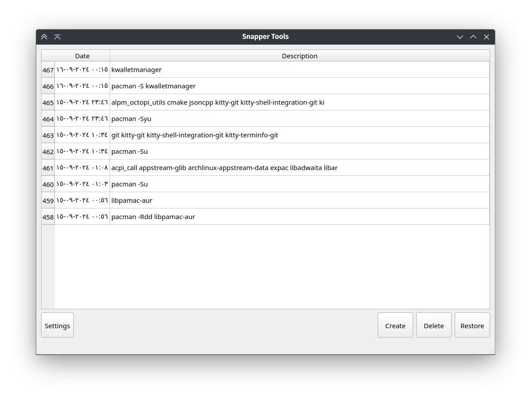Image resolution: width=532 pixels, height=398 pixels.
Task: Select the date cell in row 462
Action: coord(82,152)
